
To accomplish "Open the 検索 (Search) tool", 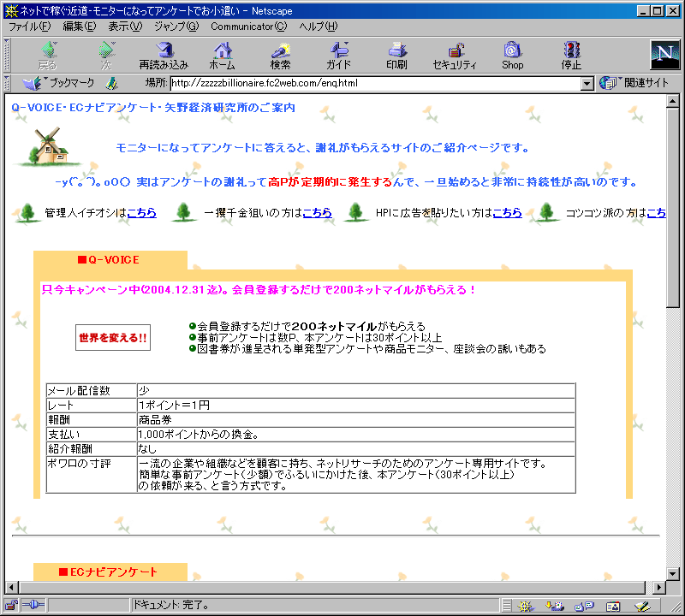I will coord(281,56).
